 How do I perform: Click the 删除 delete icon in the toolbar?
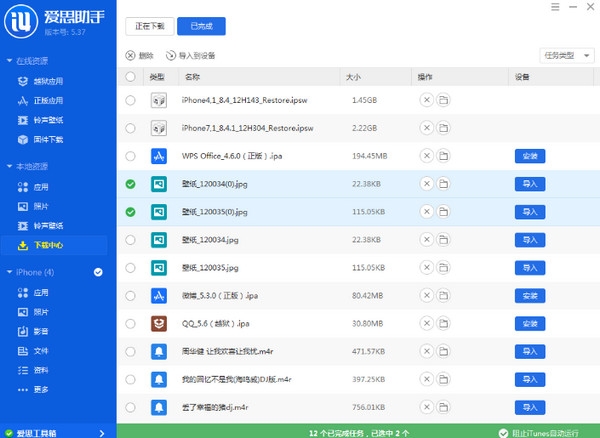pos(139,55)
